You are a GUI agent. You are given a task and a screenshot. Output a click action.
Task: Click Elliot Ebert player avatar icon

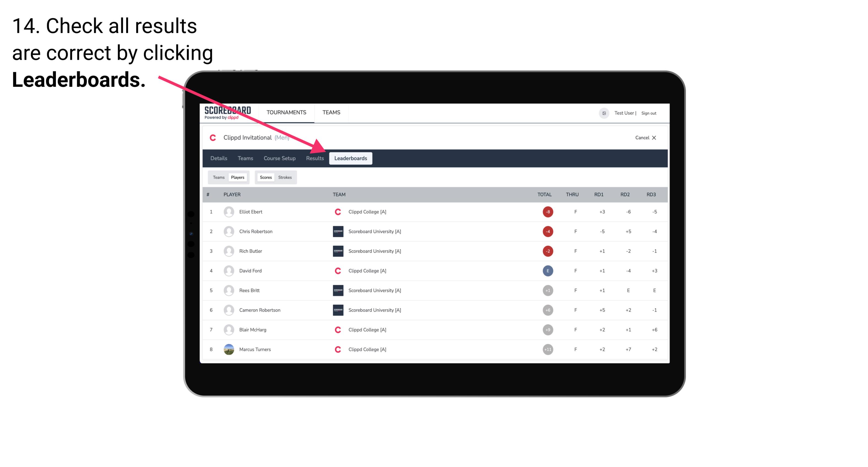point(228,212)
